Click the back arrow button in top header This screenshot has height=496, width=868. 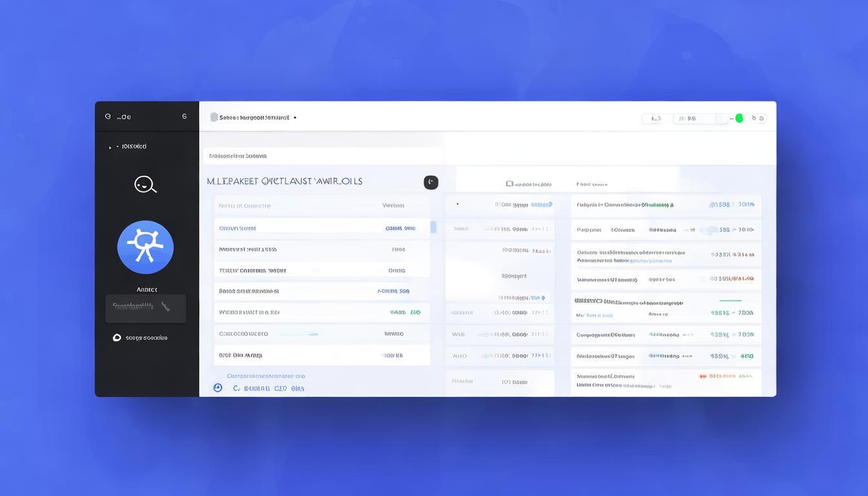click(x=652, y=118)
